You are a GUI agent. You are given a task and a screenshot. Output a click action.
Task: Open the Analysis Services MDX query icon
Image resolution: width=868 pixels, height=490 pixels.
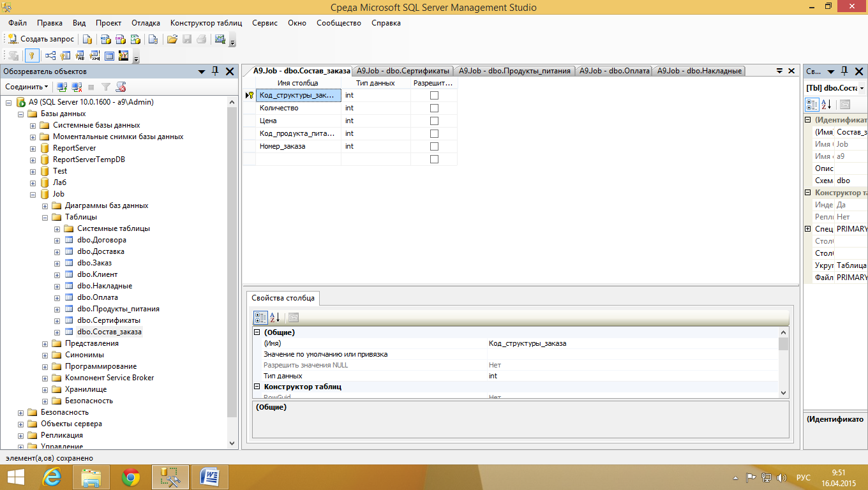coord(106,39)
